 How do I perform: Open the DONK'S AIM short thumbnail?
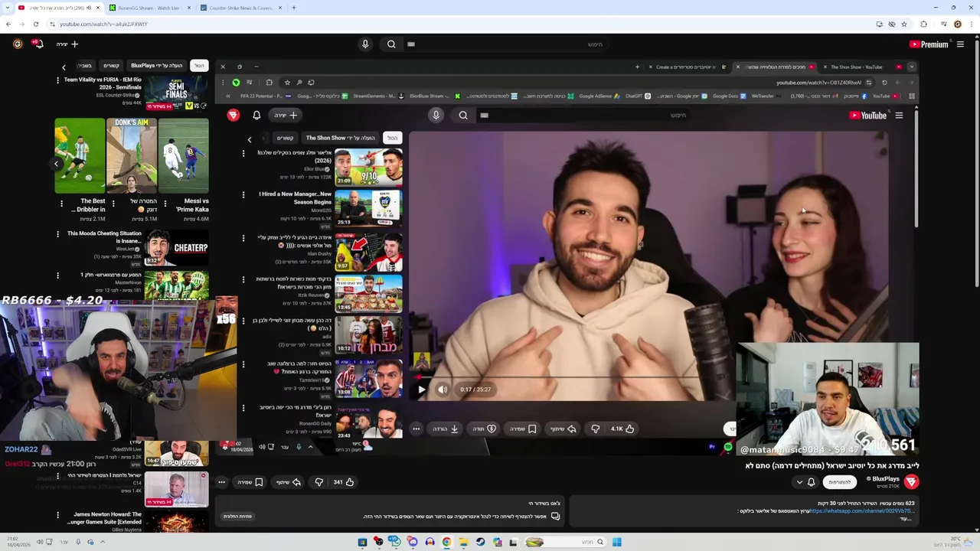click(132, 155)
